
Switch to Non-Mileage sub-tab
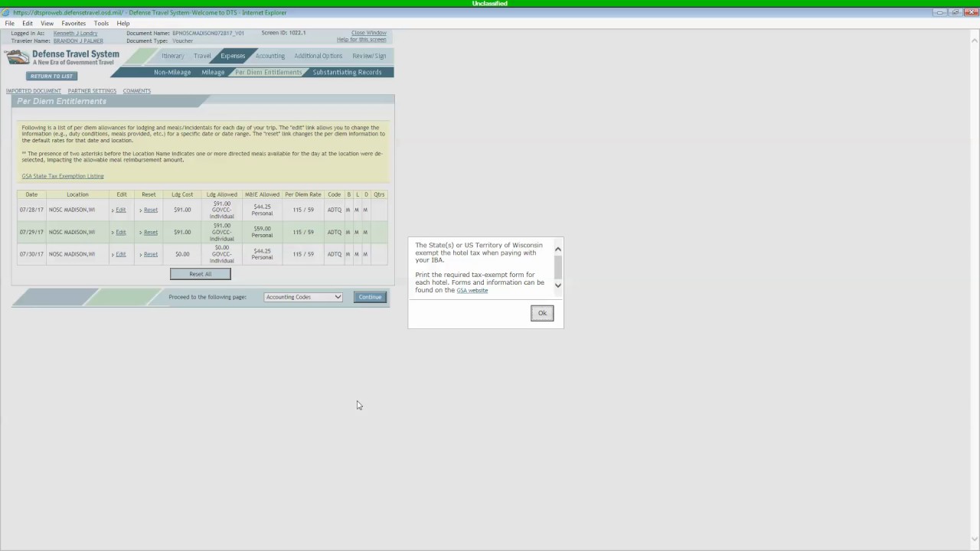click(172, 72)
